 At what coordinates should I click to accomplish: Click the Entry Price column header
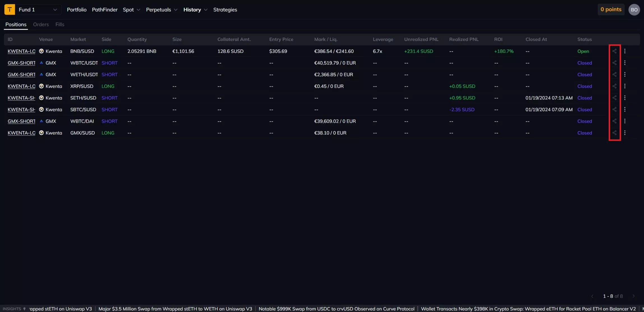point(281,39)
